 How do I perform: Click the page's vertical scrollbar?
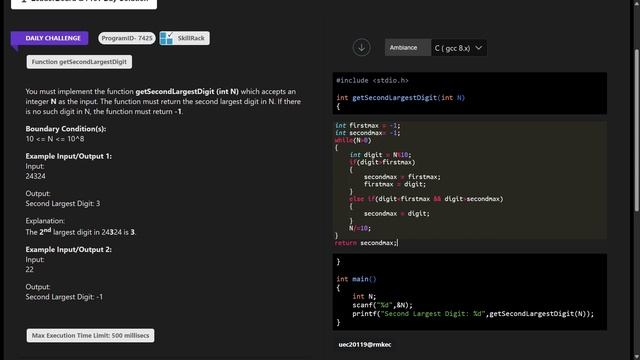click(x=636, y=131)
